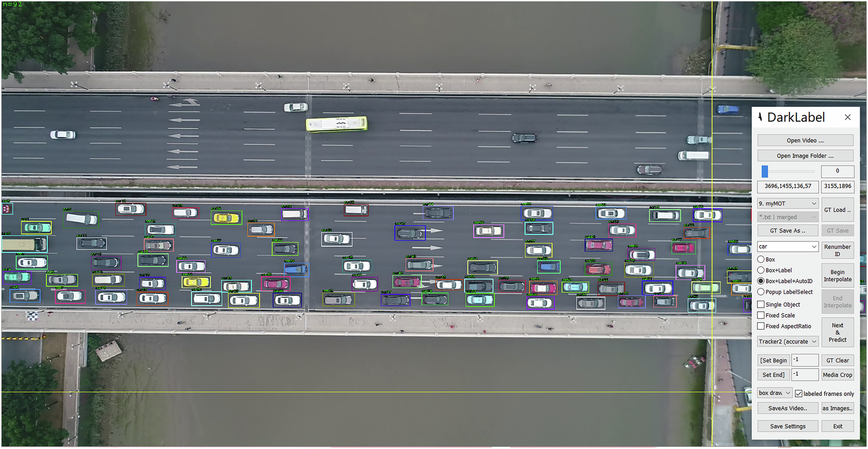
Task: Click the Save Settings button
Action: (788, 426)
